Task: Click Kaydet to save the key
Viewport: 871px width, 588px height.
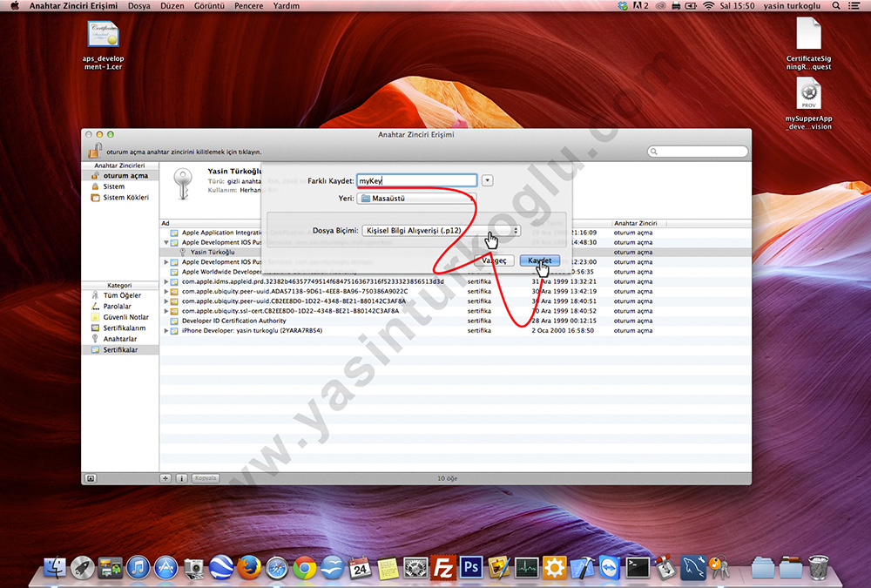Action: tap(539, 260)
